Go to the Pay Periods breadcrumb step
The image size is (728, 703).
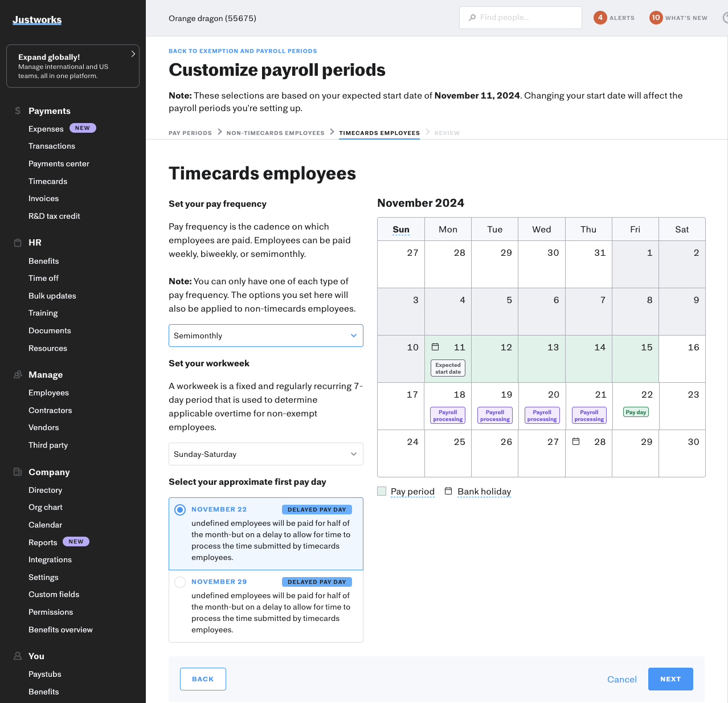(x=190, y=133)
